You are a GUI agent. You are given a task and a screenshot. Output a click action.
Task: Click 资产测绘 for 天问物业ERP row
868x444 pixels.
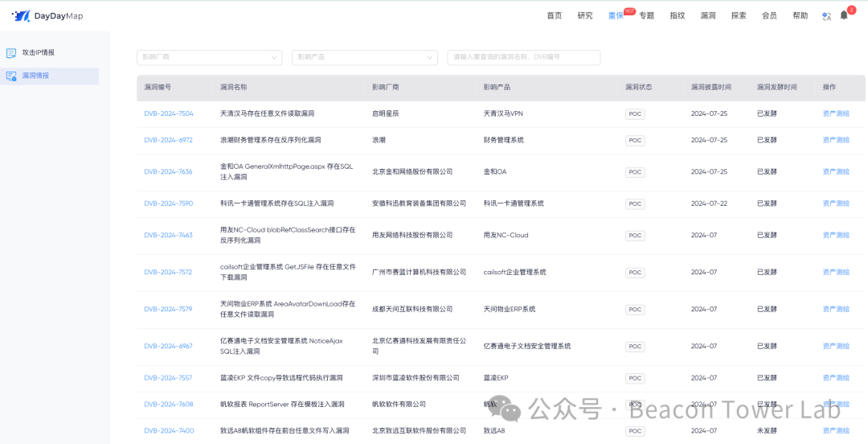[836, 309]
